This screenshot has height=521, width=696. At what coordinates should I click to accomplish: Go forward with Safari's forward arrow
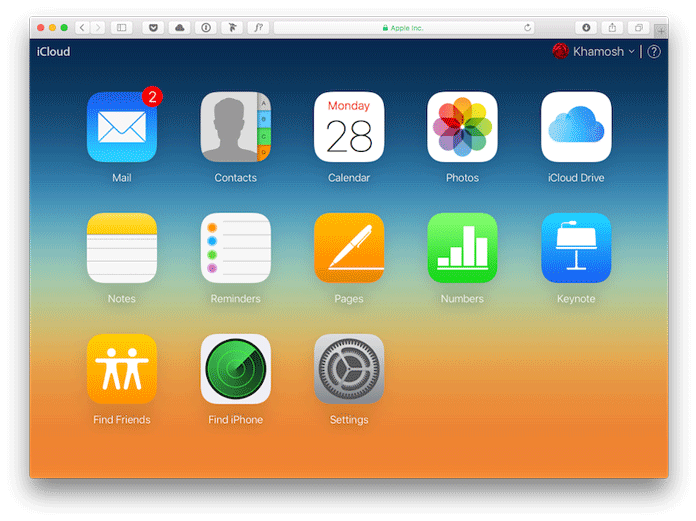pos(98,28)
